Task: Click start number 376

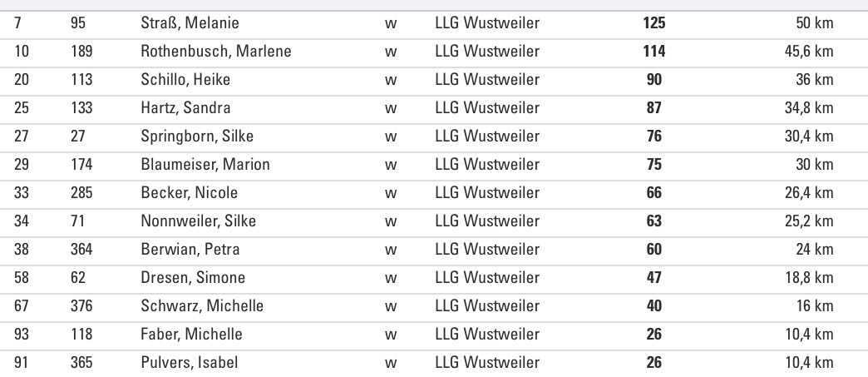Action: coord(81,306)
